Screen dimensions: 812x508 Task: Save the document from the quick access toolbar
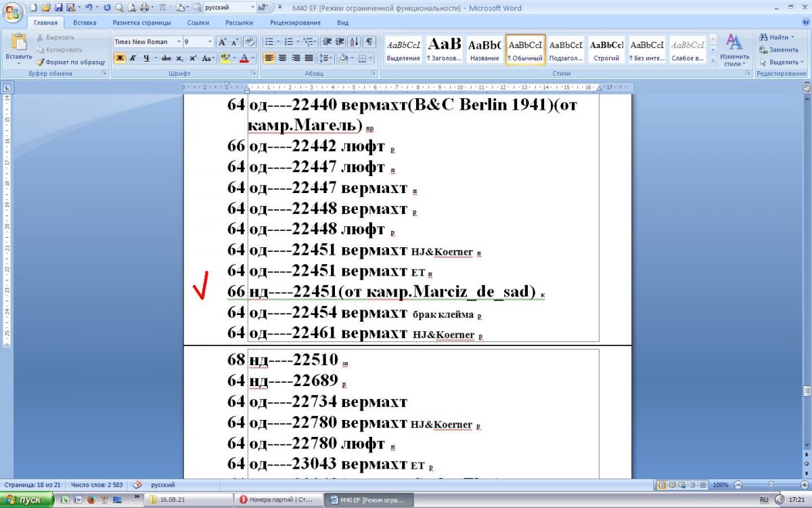coord(58,7)
